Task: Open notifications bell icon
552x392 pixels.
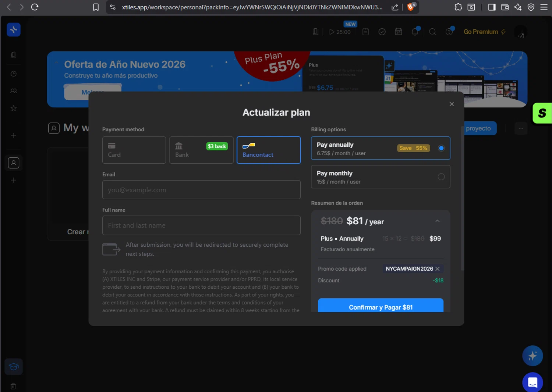Action: (415, 32)
